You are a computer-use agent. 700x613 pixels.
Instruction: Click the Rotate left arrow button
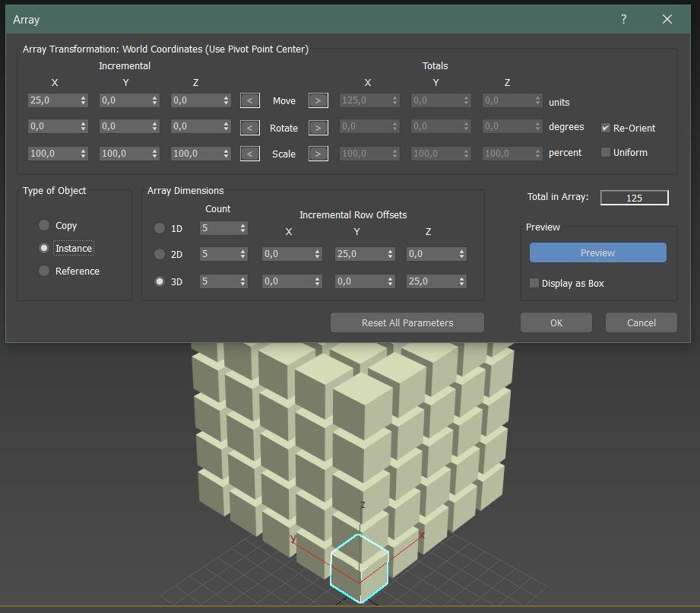tap(250, 128)
